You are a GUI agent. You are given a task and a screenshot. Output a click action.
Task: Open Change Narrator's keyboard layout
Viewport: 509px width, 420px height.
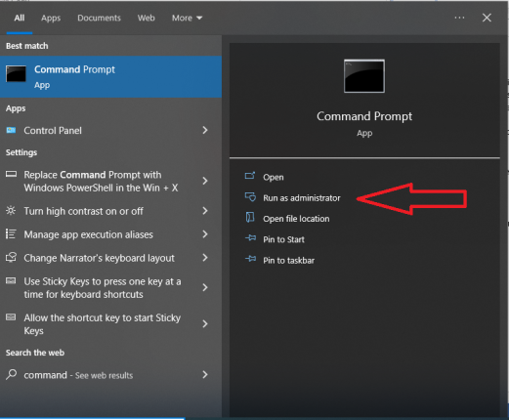click(x=110, y=258)
